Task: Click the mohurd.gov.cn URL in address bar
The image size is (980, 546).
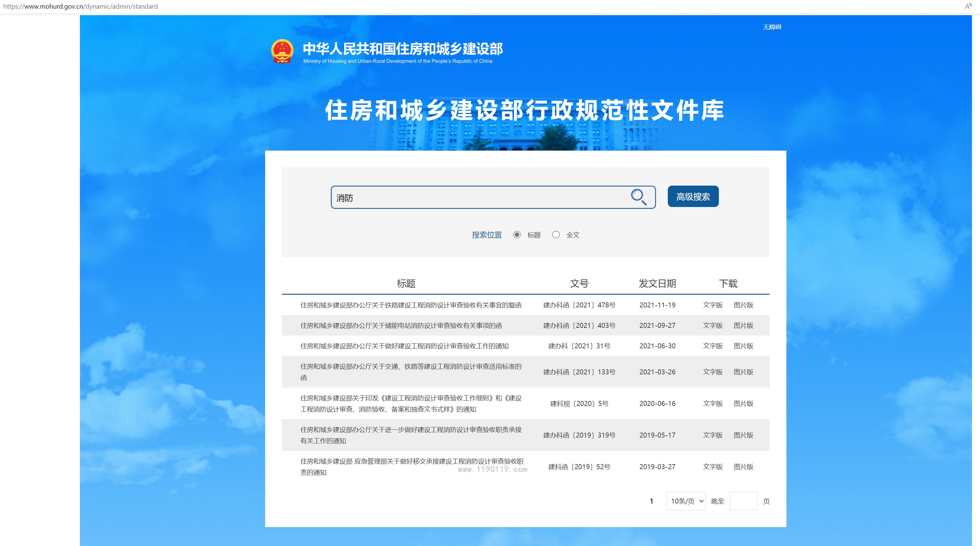Action: click(x=80, y=7)
